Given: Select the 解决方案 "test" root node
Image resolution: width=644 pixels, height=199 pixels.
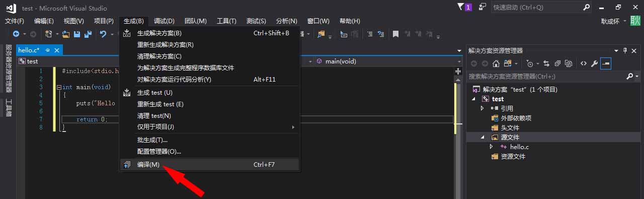Looking at the screenshot, I should pos(520,89).
